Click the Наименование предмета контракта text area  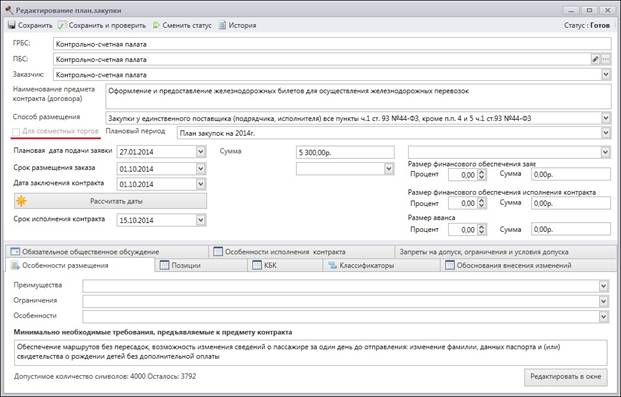[358, 96]
